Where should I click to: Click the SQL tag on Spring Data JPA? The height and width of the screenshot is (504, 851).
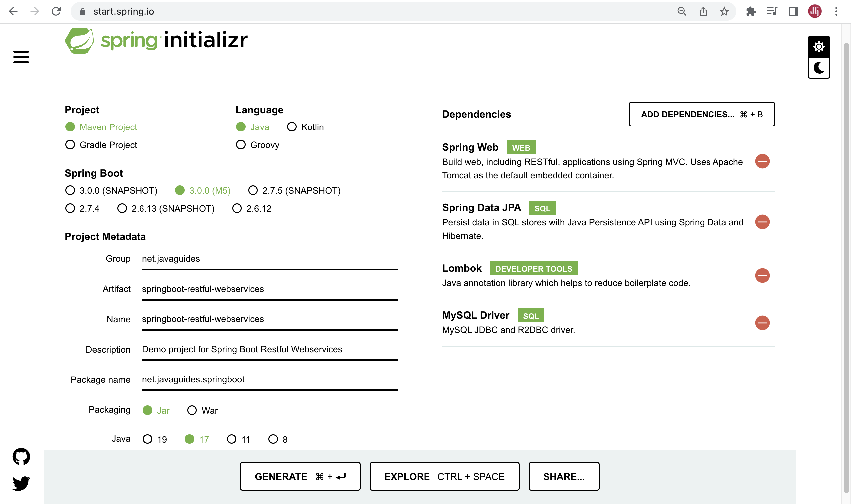pyautogui.click(x=542, y=208)
